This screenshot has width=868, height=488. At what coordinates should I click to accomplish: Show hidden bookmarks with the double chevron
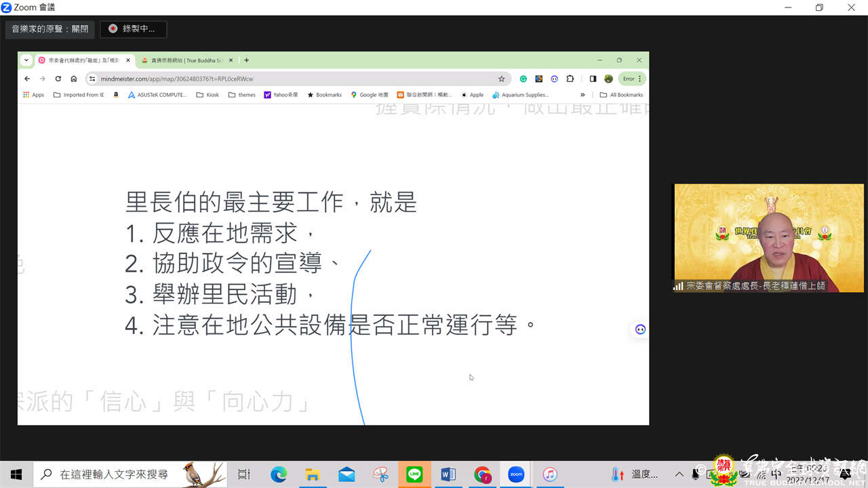[x=582, y=95]
